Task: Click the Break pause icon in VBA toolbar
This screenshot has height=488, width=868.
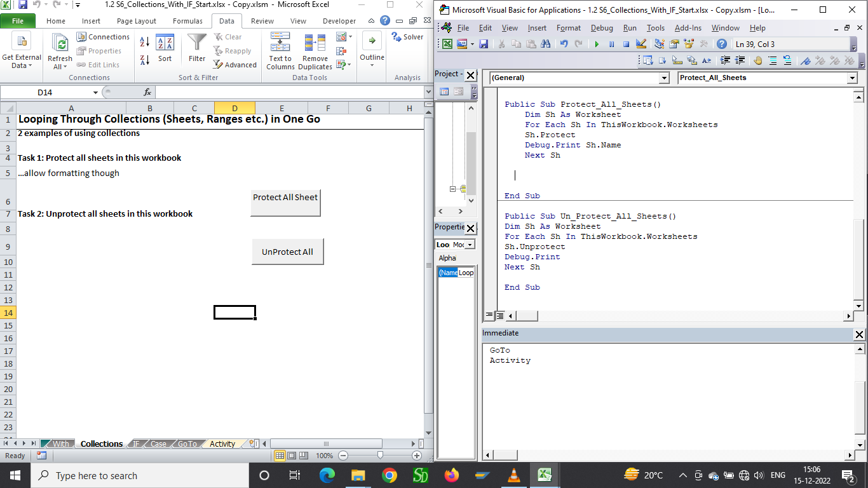Action: (x=611, y=44)
